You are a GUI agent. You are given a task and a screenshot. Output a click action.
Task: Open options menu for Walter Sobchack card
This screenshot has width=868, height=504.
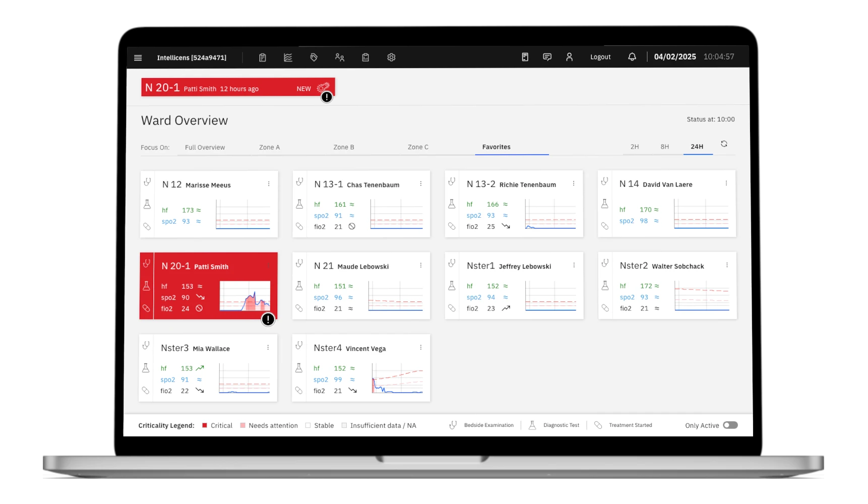[x=726, y=265]
